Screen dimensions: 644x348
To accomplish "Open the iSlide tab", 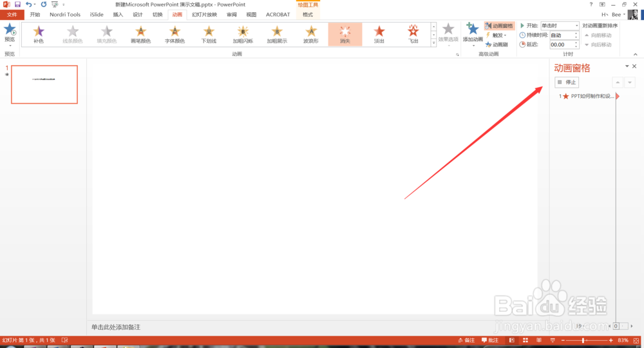I will coord(97,14).
